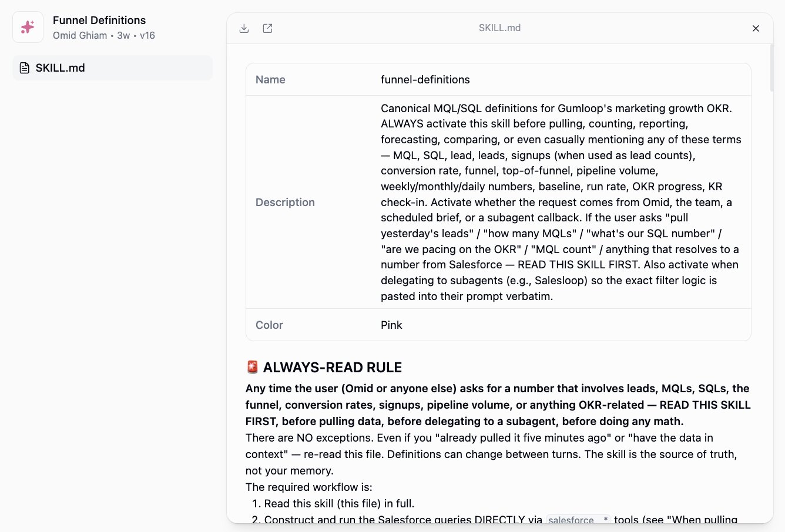Click the red siren emoji in heading
This screenshot has height=532, width=785.
[253, 368]
